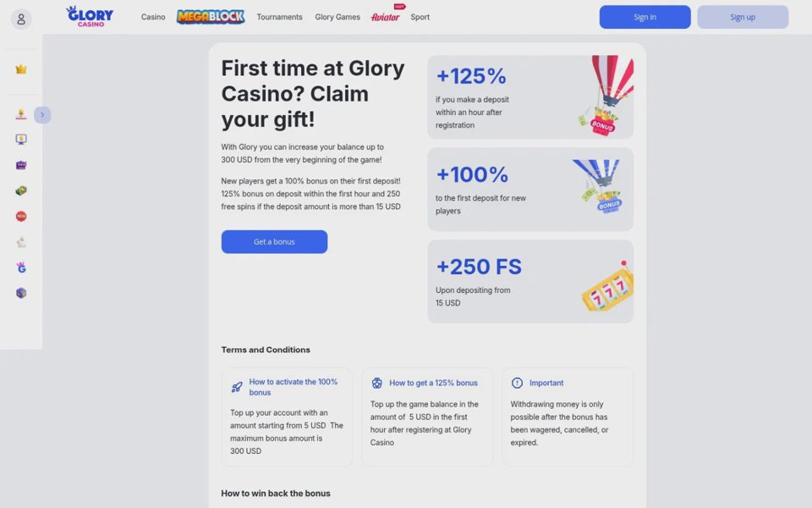This screenshot has width=812, height=508.
Task: Open the Casino menu item
Action: click(153, 17)
